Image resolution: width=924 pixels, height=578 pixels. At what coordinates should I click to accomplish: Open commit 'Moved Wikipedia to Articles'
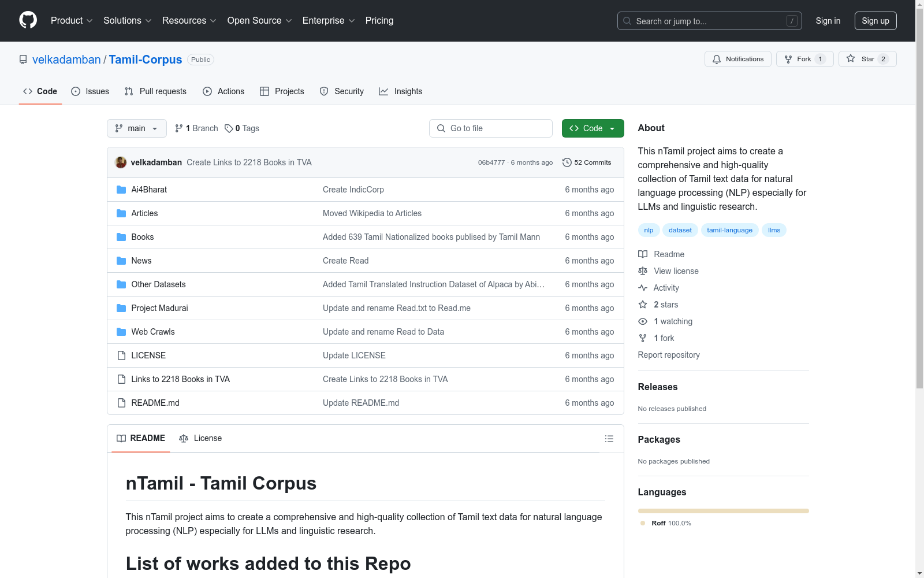click(372, 213)
